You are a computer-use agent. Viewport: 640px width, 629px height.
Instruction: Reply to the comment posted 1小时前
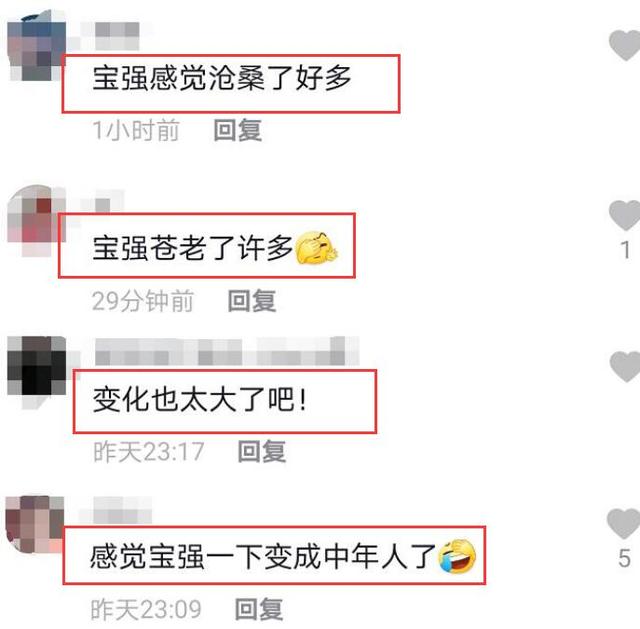click(238, 130)
